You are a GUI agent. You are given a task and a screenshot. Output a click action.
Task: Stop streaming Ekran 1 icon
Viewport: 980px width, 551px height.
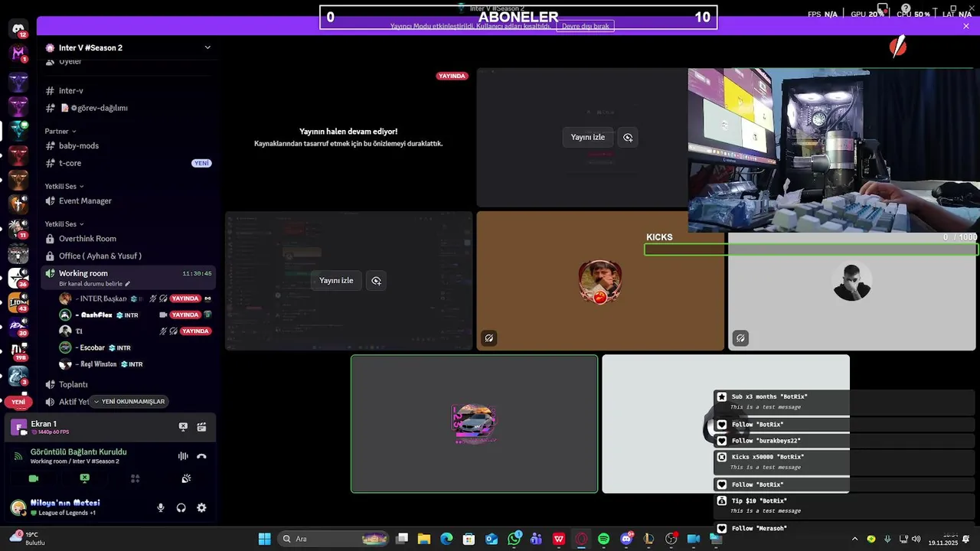[x=183, y=427]
